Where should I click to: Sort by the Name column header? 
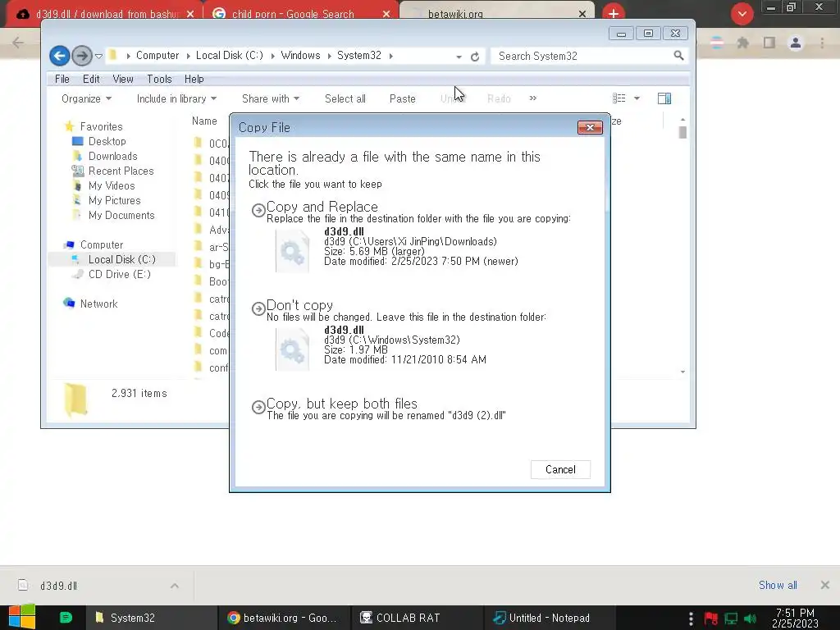coord(204,121)
